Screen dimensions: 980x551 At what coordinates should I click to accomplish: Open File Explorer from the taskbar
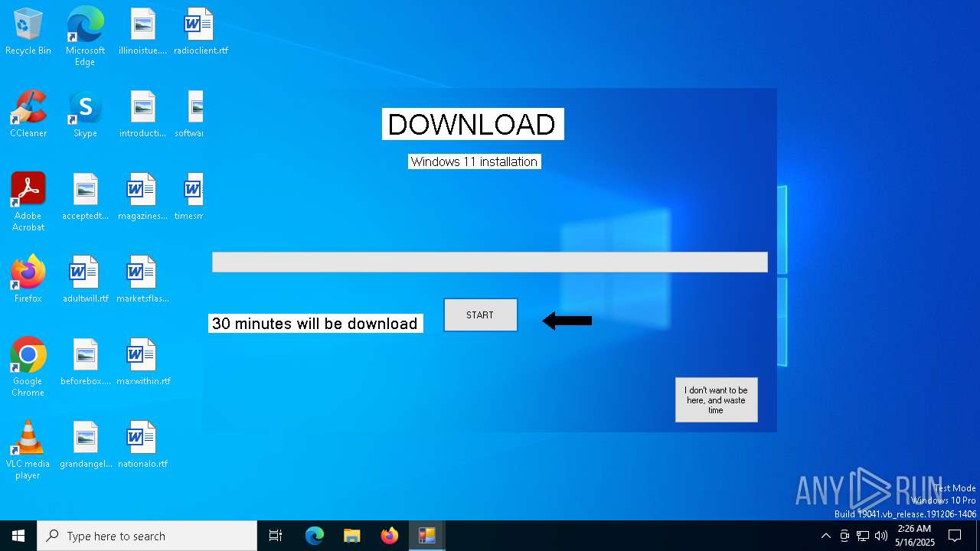[352, 536]
